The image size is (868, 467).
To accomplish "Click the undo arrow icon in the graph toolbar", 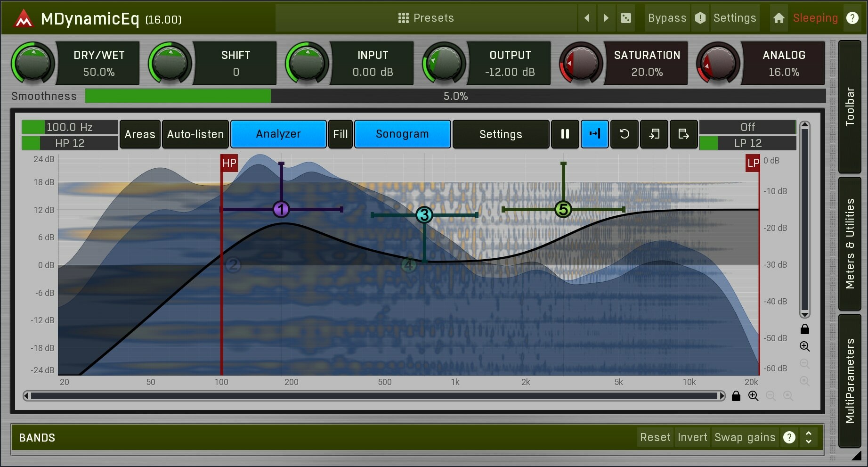I will 624,134.
